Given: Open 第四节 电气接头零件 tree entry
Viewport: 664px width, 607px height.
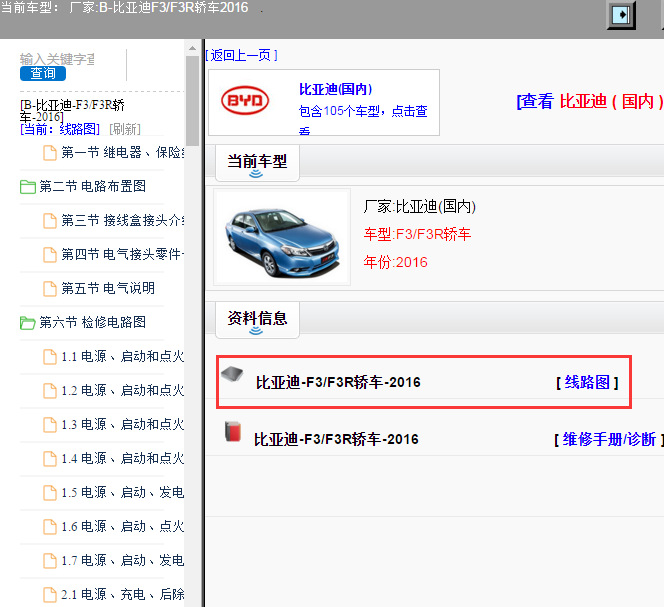Looking at the screenshot, I should (x=123, y=254).
